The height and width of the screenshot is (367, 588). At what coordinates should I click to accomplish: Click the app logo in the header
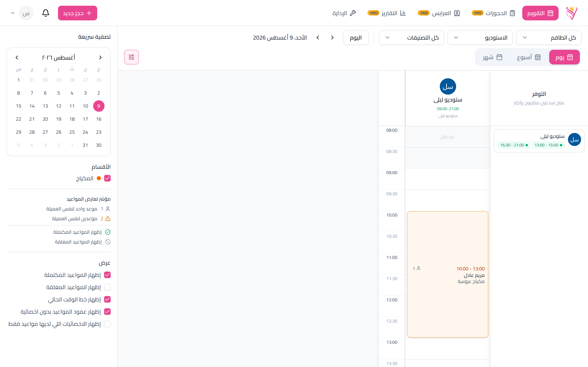572,13
